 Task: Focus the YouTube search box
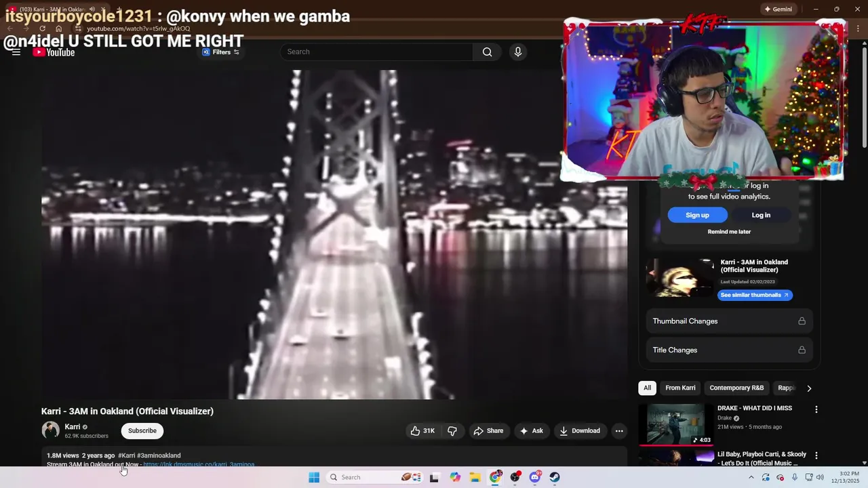click(376, 52)
